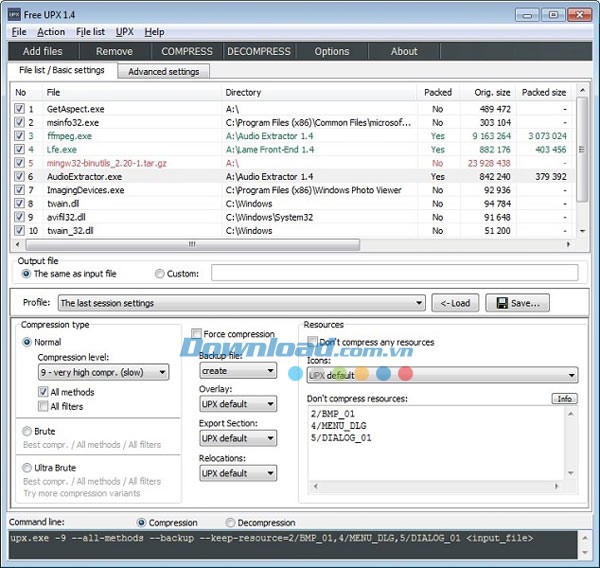Screen dimensions: 600x568
Task: Open the File list menu
Action: [x=90, y=32]
